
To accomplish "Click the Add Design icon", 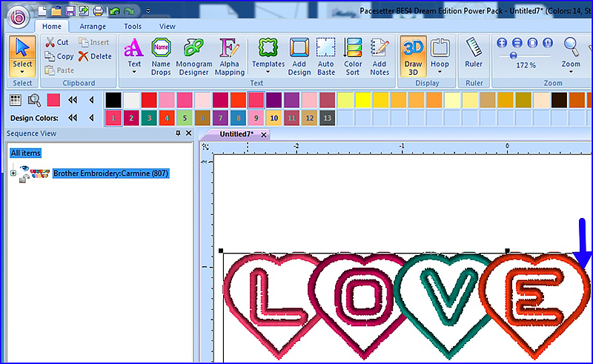I will point(299,56).
